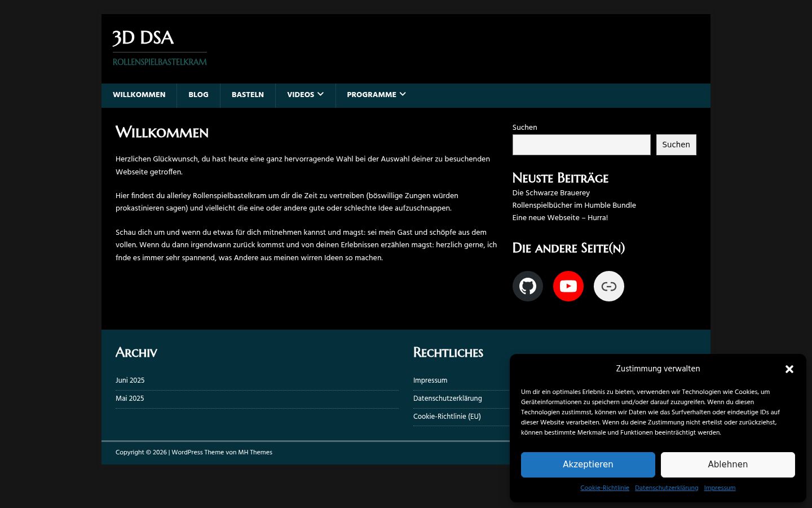Go to the Willkommen menu item
The height and width of the screenshot is (508, 812).
[x=139, y=95]
